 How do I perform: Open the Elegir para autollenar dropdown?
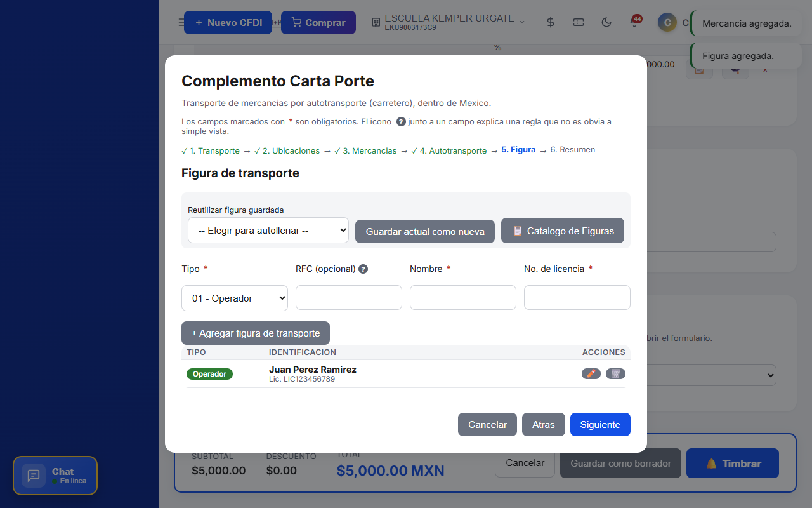click(268, 231)
